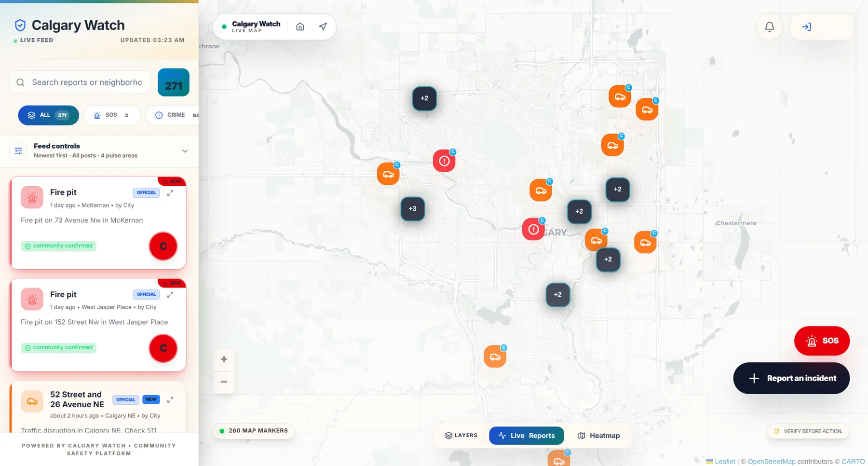Open the LAYERS panel
The height and width of the screenshot is (466, 868).
click(x=461, y=436)
